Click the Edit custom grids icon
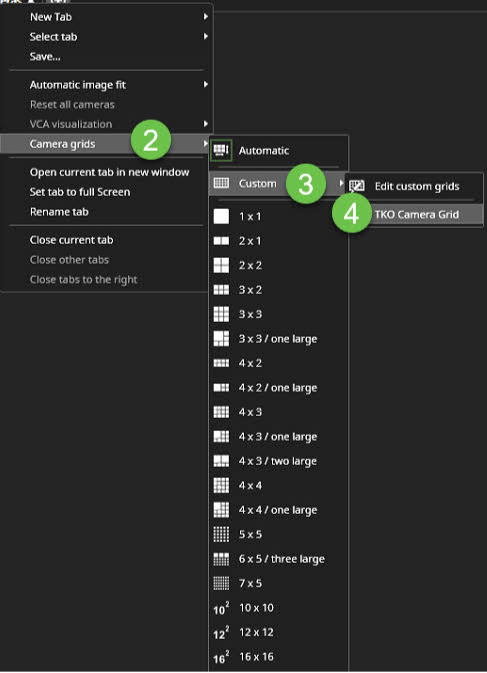 click(357, 186)
